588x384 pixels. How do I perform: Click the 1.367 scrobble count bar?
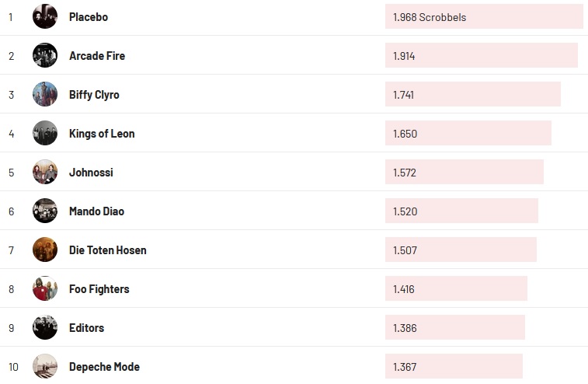point(454,366)
